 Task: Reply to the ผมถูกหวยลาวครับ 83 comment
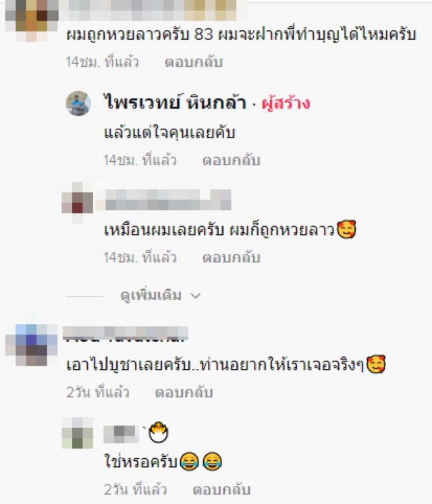(194, 62)
